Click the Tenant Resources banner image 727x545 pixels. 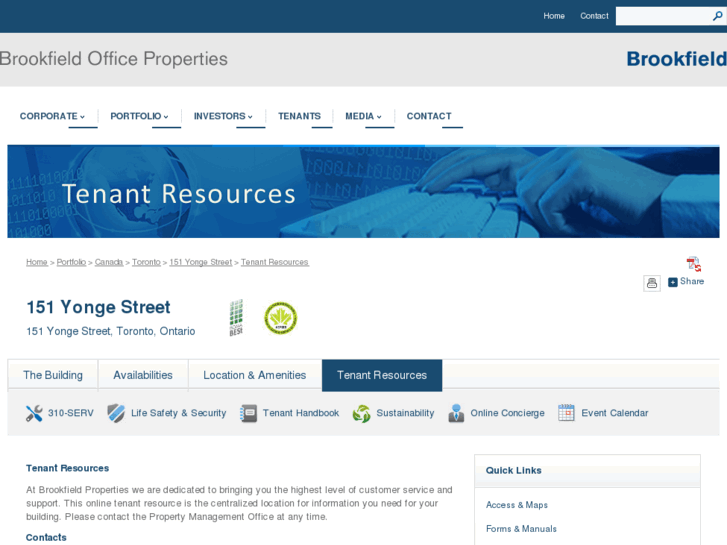point(363,192)
